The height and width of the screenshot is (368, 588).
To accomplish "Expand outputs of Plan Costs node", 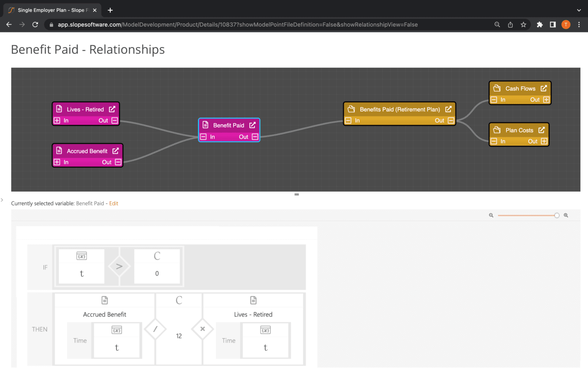I will (544, 141).
